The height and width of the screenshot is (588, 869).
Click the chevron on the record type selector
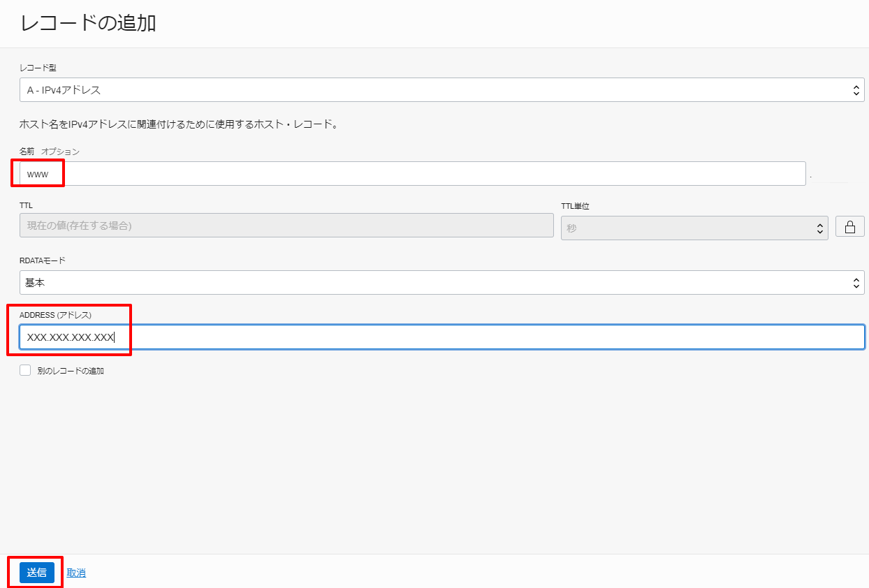[x=856, y=89]
